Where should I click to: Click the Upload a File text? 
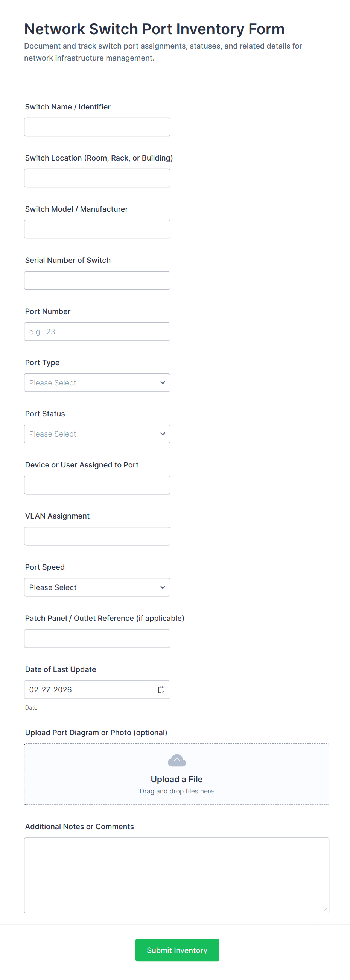point(177,779)
